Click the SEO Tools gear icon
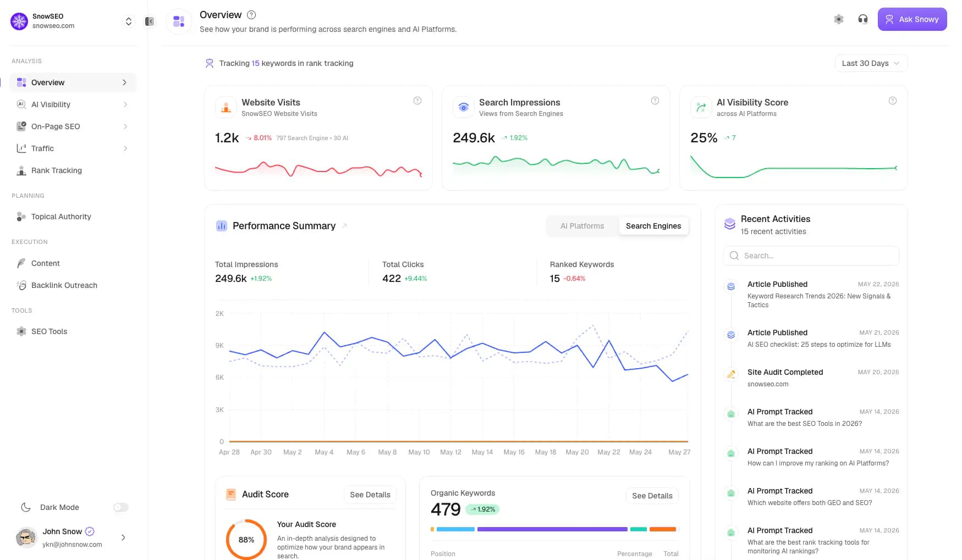 [x=21, y=331]
